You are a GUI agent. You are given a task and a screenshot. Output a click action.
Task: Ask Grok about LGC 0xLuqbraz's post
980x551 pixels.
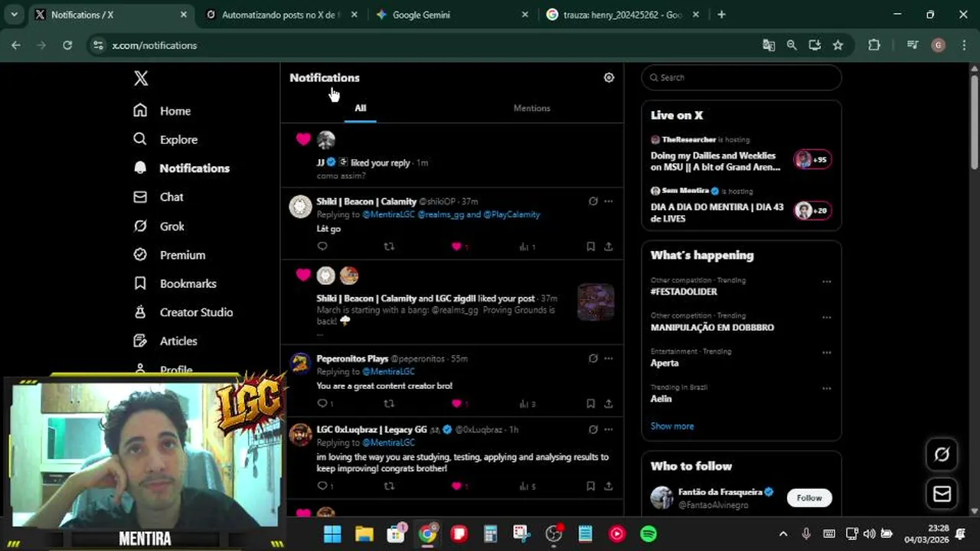click(x=593, y=429)
